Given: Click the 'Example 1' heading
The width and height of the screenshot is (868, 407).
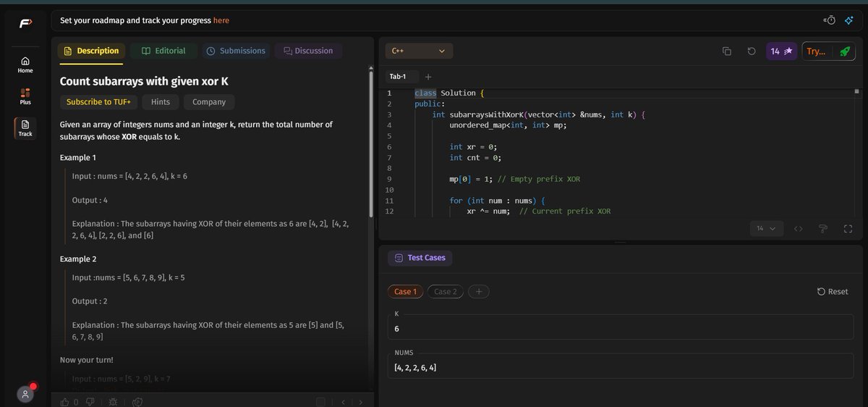Looking at the screenshot, I should pos(77,158).
